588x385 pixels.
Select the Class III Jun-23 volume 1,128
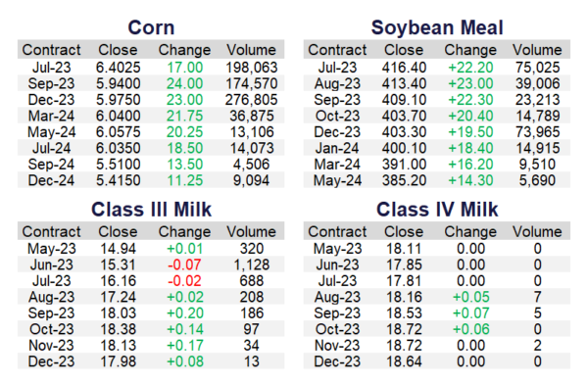point(251,265)
